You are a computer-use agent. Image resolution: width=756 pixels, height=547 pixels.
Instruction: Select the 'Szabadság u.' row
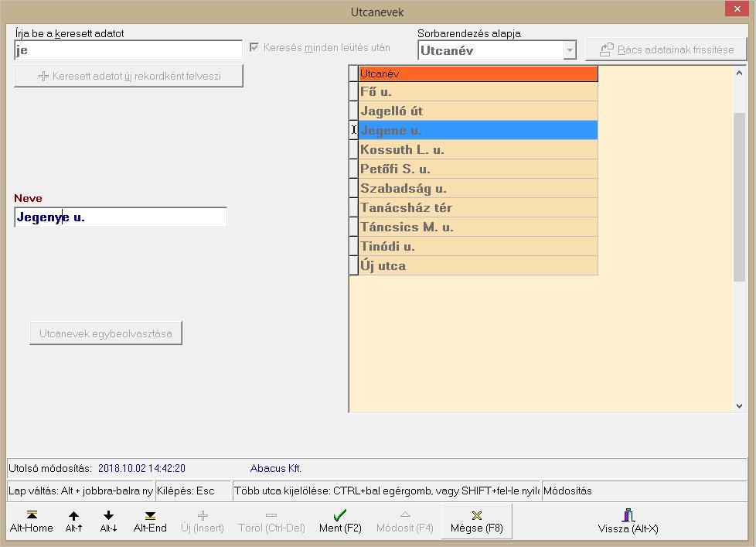[x=478, y=188]
